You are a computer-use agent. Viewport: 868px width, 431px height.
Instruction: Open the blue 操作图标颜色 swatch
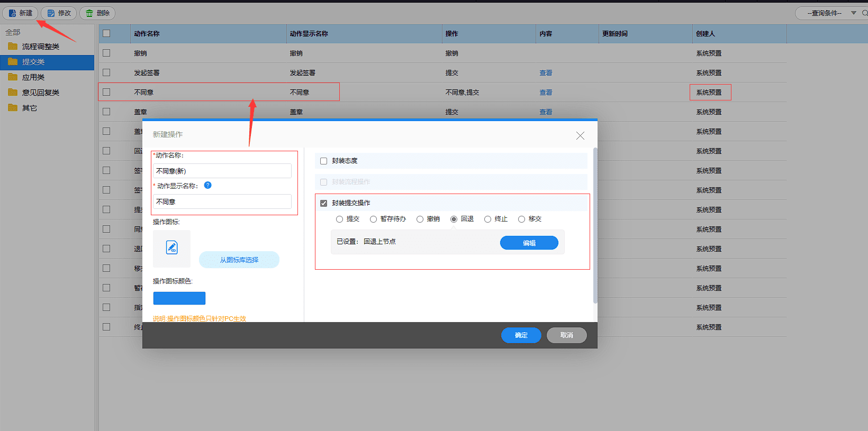pos(179,298)
